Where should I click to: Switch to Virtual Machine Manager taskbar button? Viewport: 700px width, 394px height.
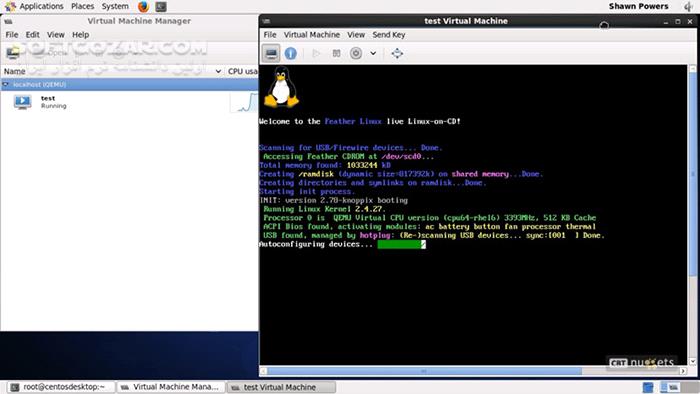(x=170, y=387)
